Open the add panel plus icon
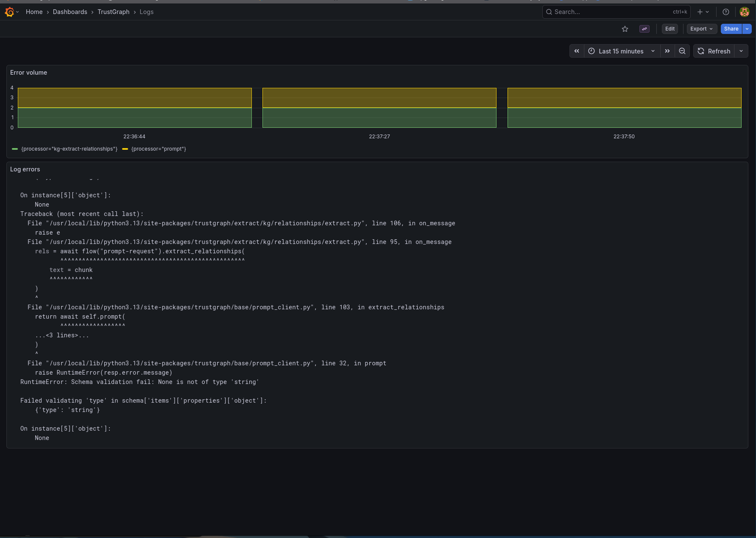 pos(699,12)
